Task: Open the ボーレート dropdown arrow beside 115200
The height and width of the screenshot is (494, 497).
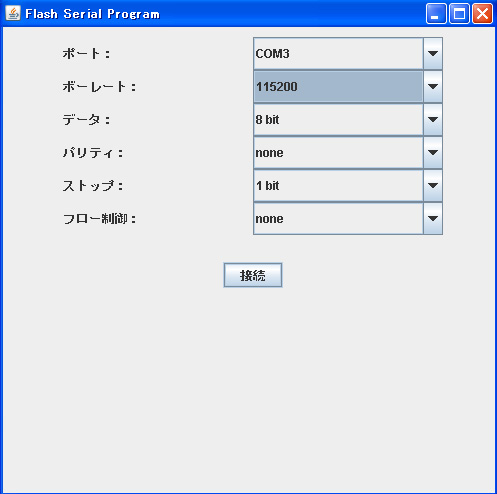Action: [433, 86]
